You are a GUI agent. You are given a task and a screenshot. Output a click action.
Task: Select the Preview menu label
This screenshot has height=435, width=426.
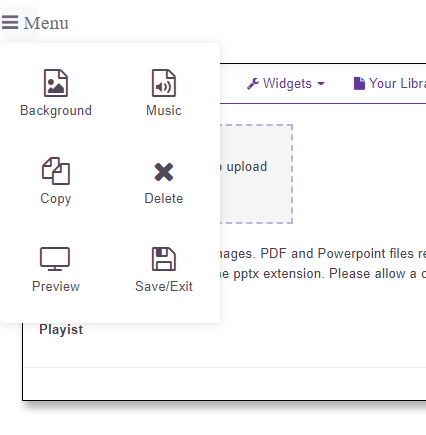point(56,287)
